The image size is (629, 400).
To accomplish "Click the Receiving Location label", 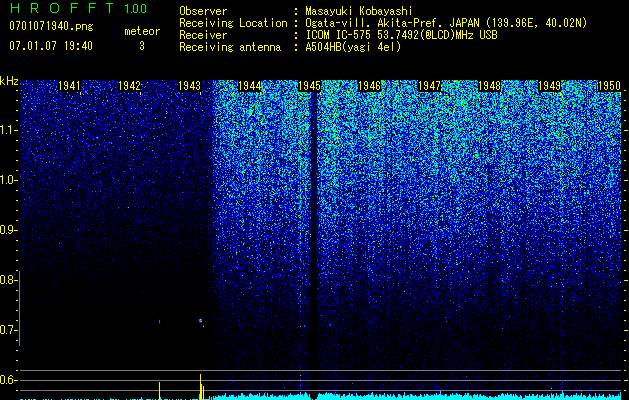I will [x=233, y=23].
